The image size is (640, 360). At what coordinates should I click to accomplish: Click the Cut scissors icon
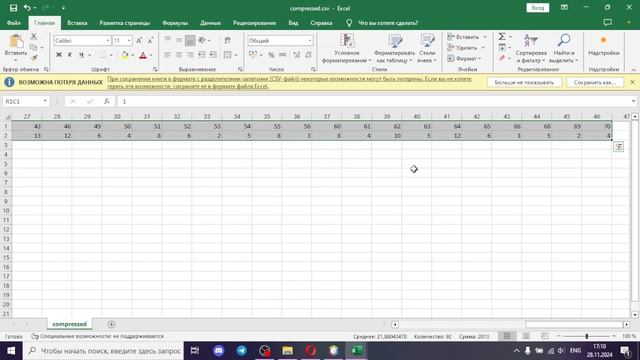[x=34, y=37]
